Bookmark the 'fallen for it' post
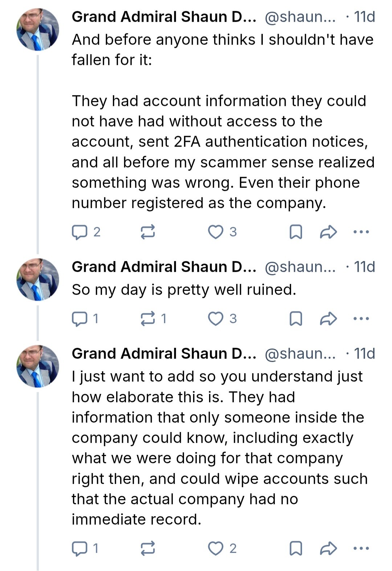 coord(296,232)
